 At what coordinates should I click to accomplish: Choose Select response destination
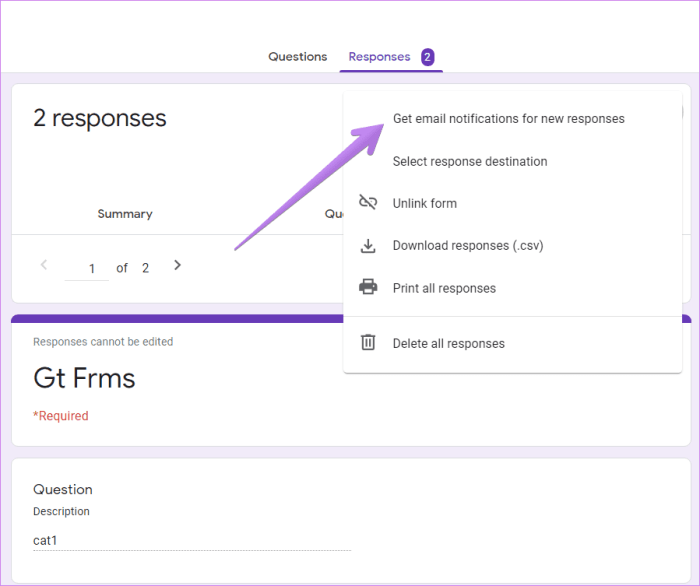(469, 161)
